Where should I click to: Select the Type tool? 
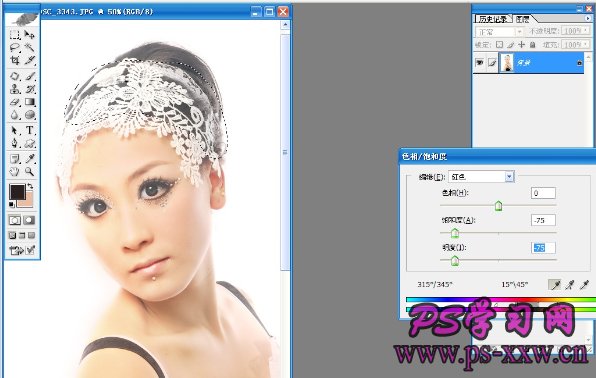click(x=30, y=130)
